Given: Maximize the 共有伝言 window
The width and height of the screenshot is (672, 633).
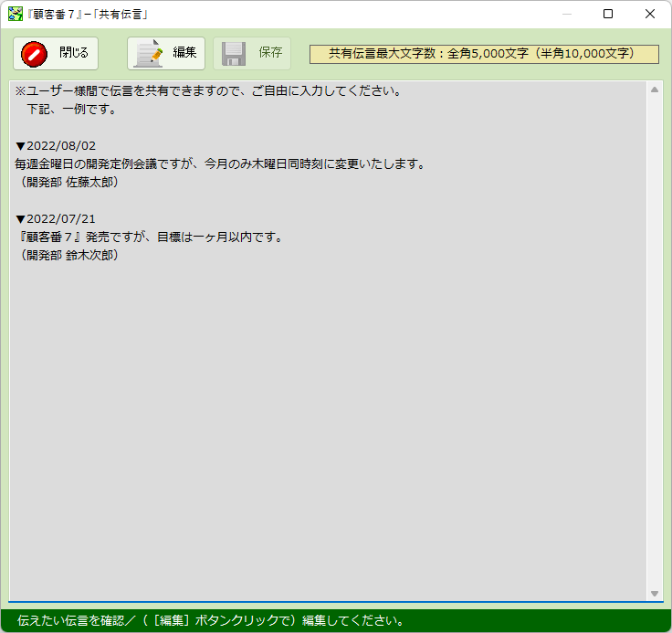Looking at the screenshot, I should 608,14.
